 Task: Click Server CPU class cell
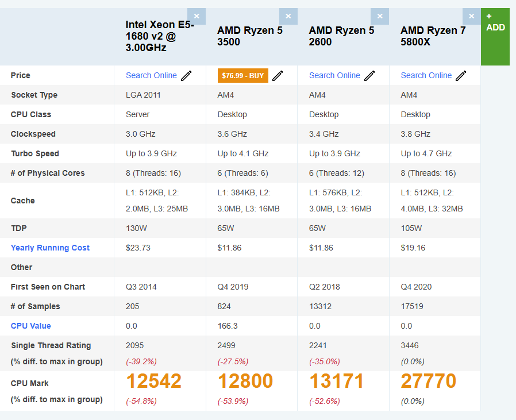tap(137, 114)
